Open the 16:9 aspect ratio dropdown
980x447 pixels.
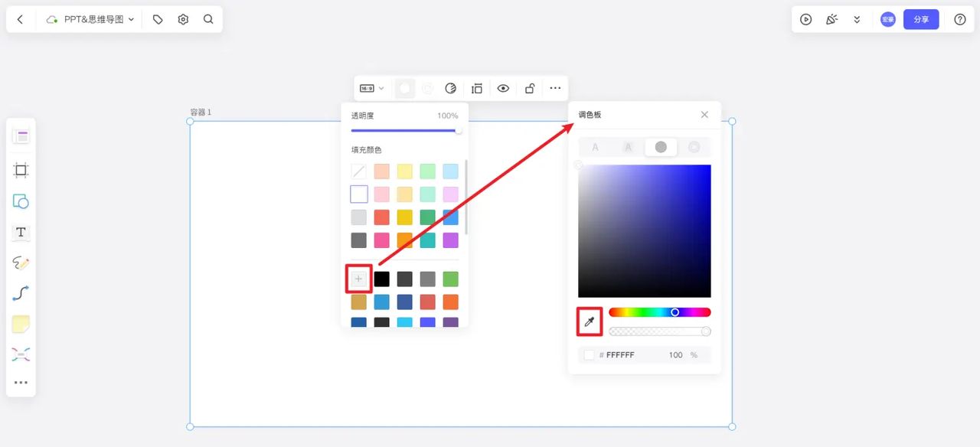pyautogui.click(x=372, y=88)
